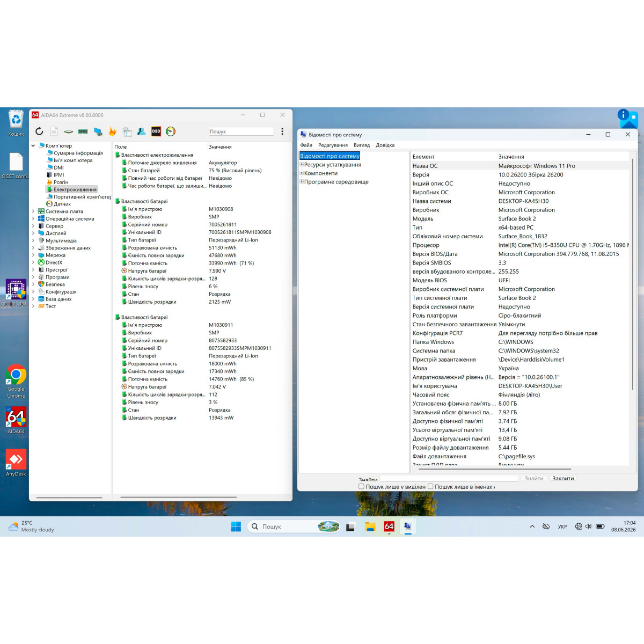This screenshot has height=644, width=644.
Task: Open the AIDA64 desktop shortcut
Action: pyautogui.click(x=16, y=420)
